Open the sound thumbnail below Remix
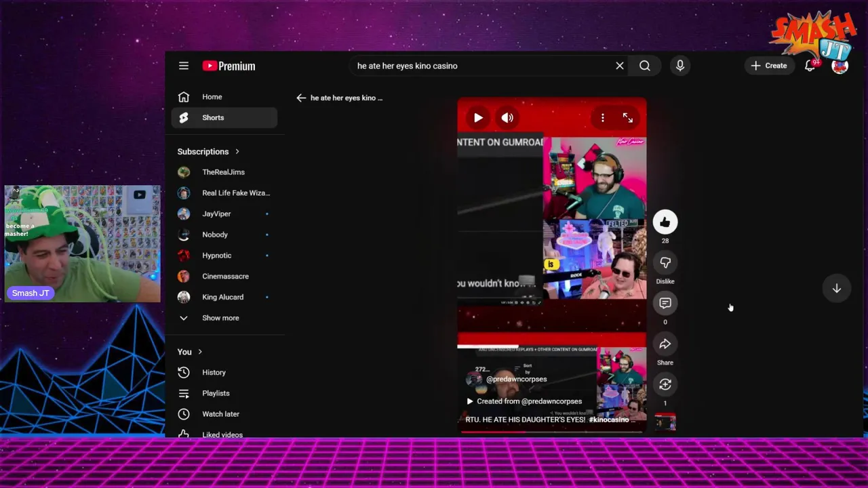The width and height of the screenshot is (868, 488). pyautogui.click(x=665, y=424)
